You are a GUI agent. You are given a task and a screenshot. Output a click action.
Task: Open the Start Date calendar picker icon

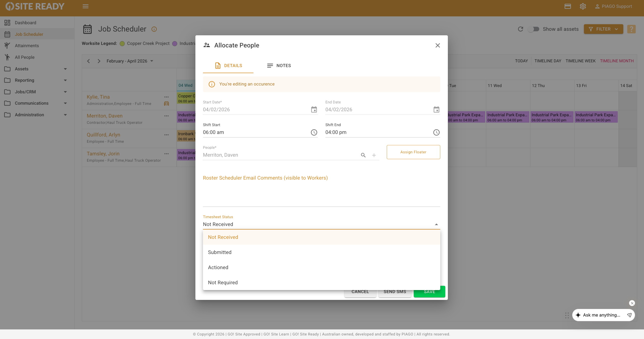coord(314,109)
